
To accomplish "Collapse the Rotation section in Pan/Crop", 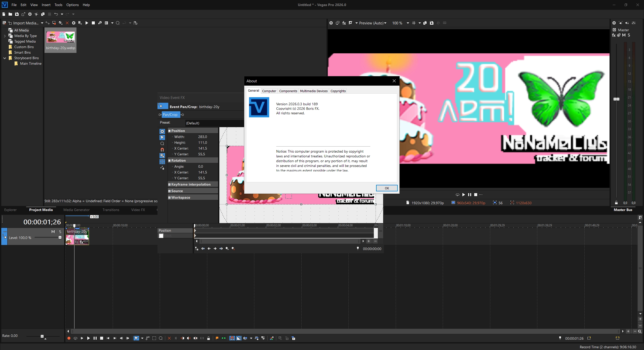I will coord(169,161).
